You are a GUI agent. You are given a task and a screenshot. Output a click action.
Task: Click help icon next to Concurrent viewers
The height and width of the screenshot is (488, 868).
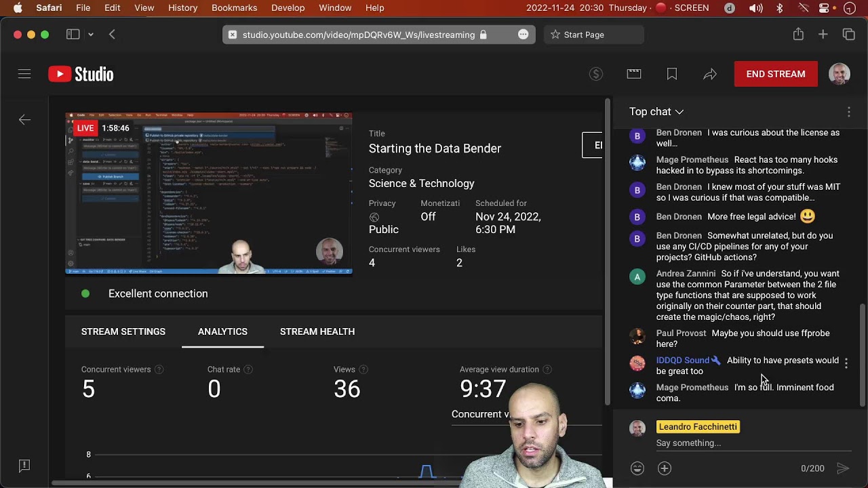[159, 369]
